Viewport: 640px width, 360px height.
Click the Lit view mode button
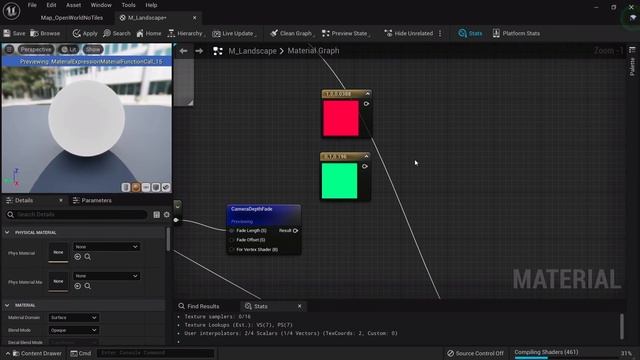[x=69, y=49]
